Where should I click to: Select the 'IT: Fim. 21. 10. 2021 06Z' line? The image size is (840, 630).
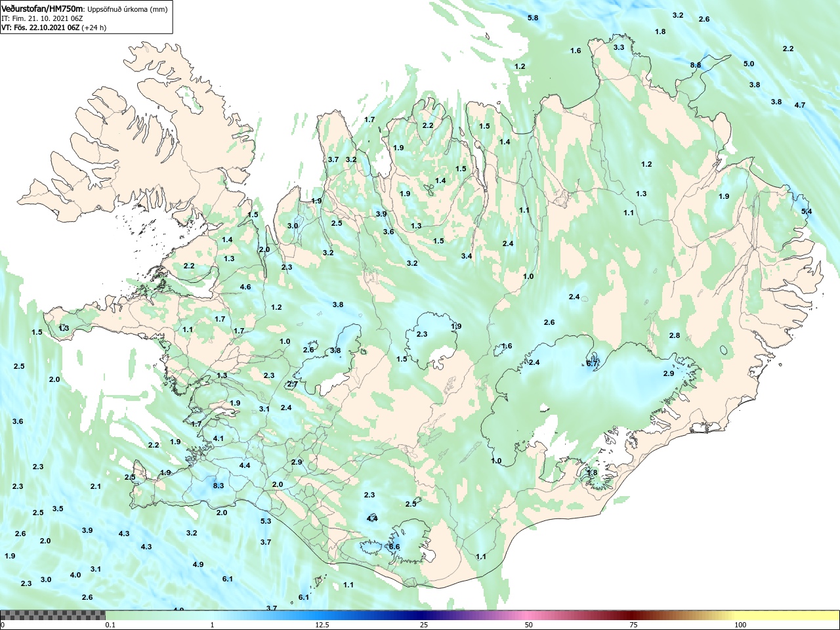coord(42,18)
